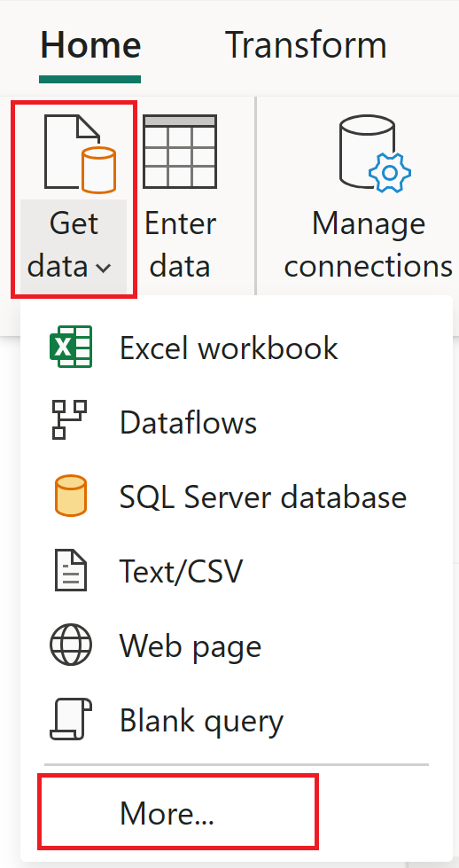Click the Text/CSV document icon
459x868 pixels.
pyautogui.click(x=71, y=570)
